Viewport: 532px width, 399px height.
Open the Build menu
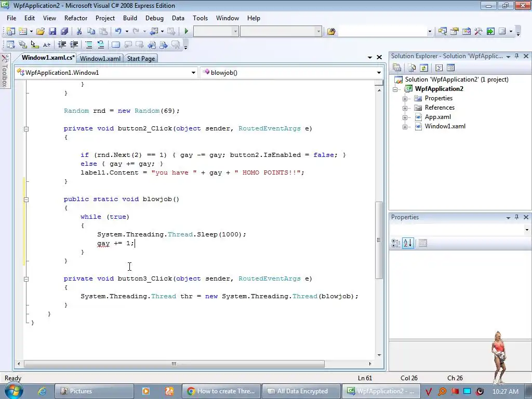tap(130, 18)
